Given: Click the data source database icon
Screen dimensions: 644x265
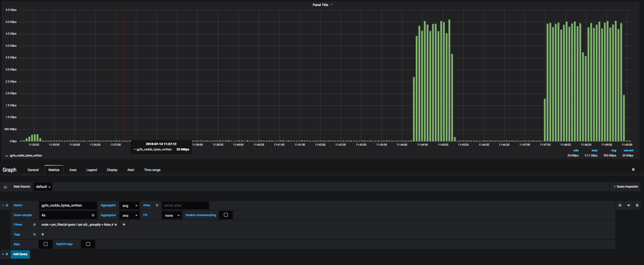Looking at the screenshot, I should [x=5, y=187].
